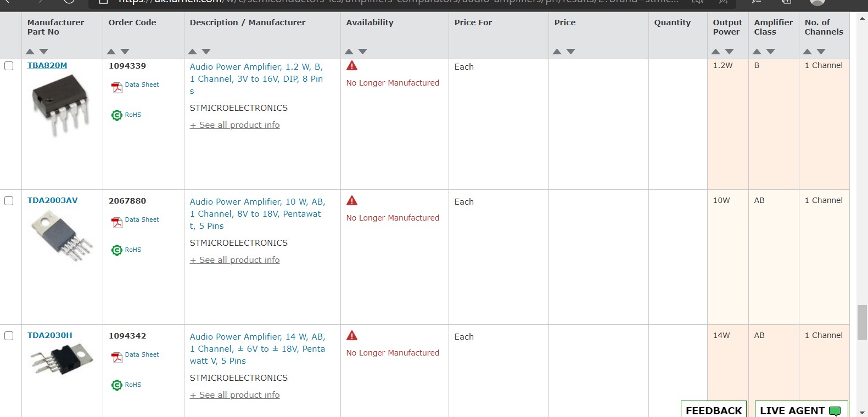The height and width of the screenshot is (417, 868).
Task: Sort Description / Manufacturer ascending
Action: pos(193,52)
